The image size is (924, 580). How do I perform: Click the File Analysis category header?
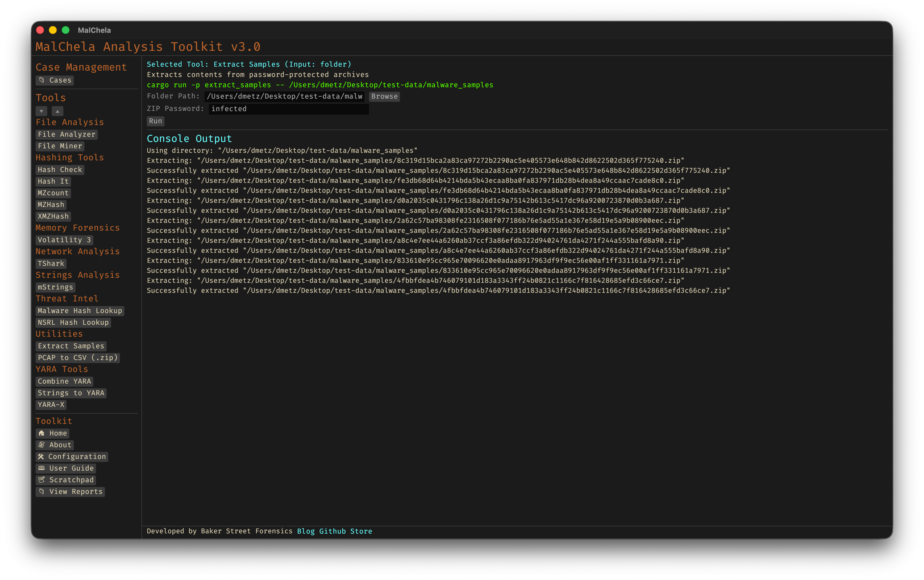click(x=70, y=122)
